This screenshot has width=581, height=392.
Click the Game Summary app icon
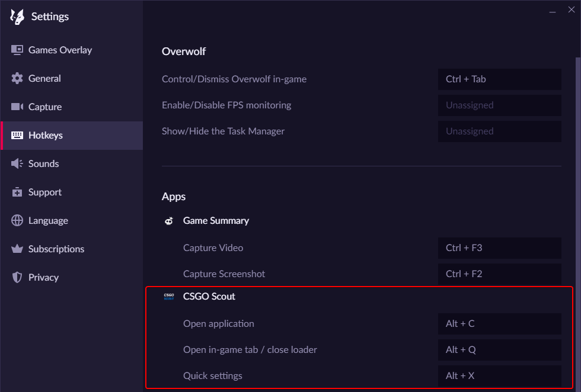tap(169, 221)
